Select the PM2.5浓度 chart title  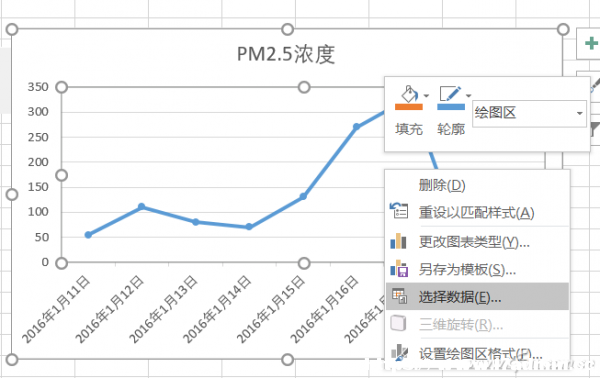tap(286, 54)
